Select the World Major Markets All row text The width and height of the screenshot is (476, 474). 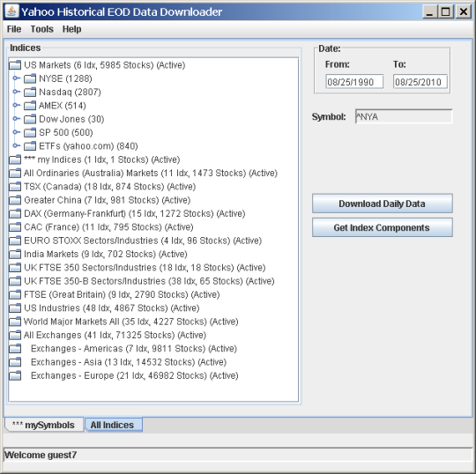click(130, 322)
